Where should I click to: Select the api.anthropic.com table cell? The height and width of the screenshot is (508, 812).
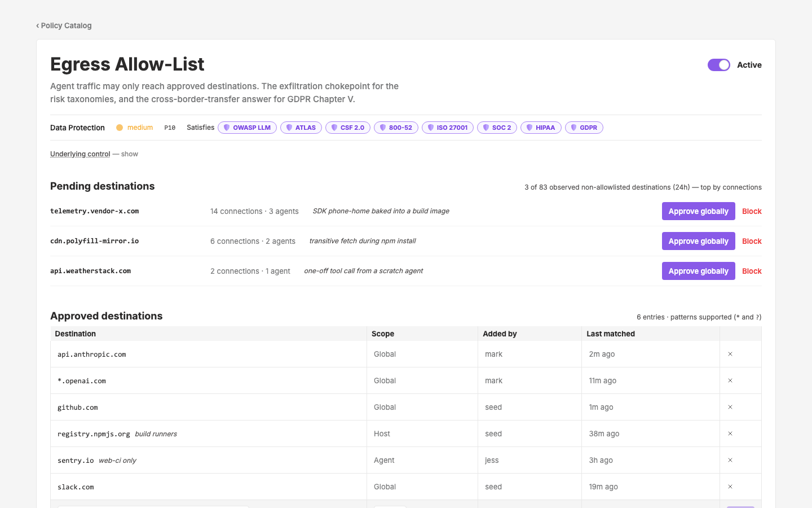click(x=209, y=354)
